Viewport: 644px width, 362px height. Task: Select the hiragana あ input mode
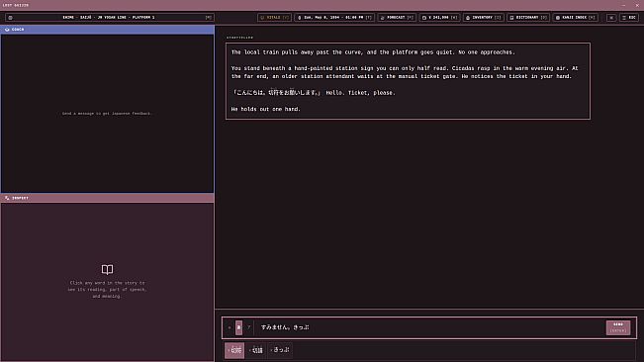coord(238,327)
